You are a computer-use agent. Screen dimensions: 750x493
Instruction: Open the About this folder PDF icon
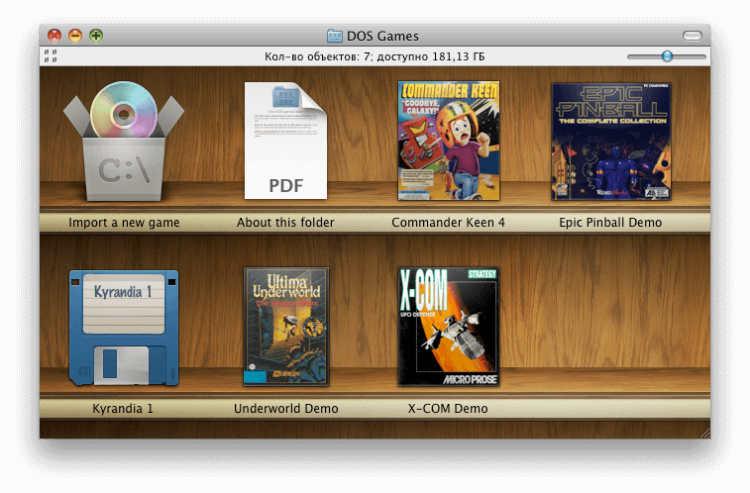[x=286, y=141]
